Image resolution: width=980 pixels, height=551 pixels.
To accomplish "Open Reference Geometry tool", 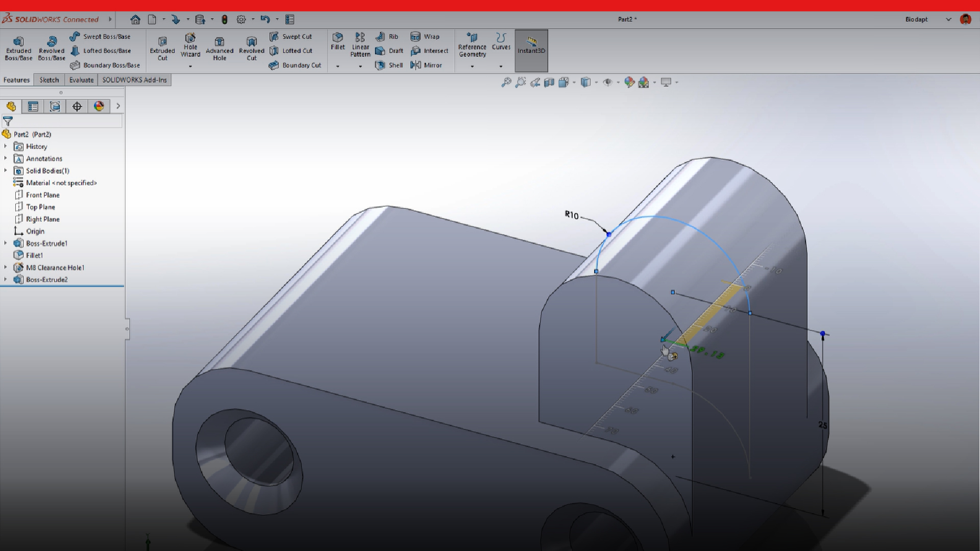I will pos(472,45).
